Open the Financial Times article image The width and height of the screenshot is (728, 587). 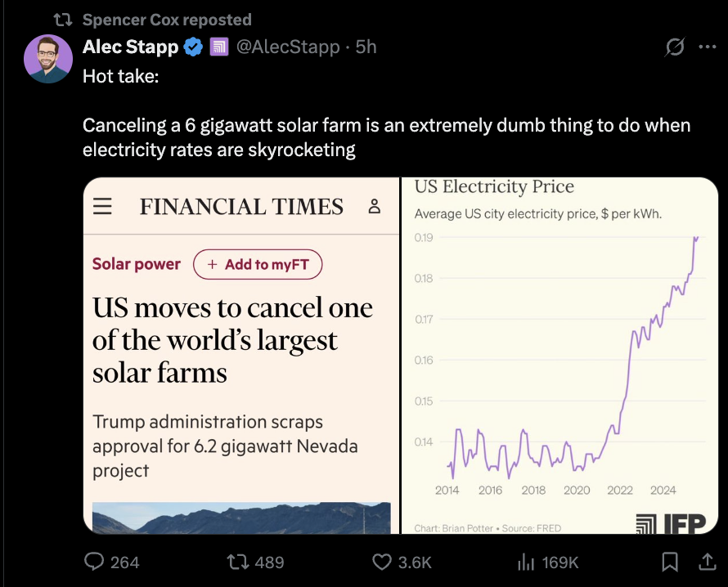[x=241, y=356]
